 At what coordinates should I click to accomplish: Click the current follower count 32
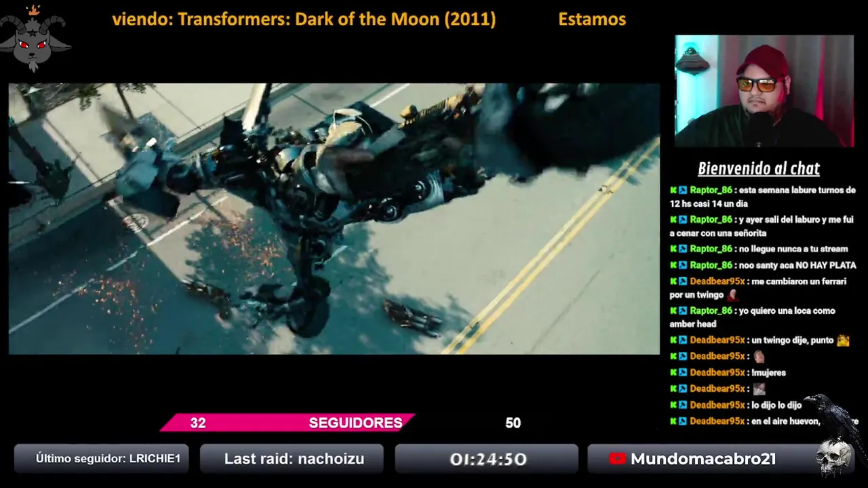pyautogui.click(x=197, y=423)
